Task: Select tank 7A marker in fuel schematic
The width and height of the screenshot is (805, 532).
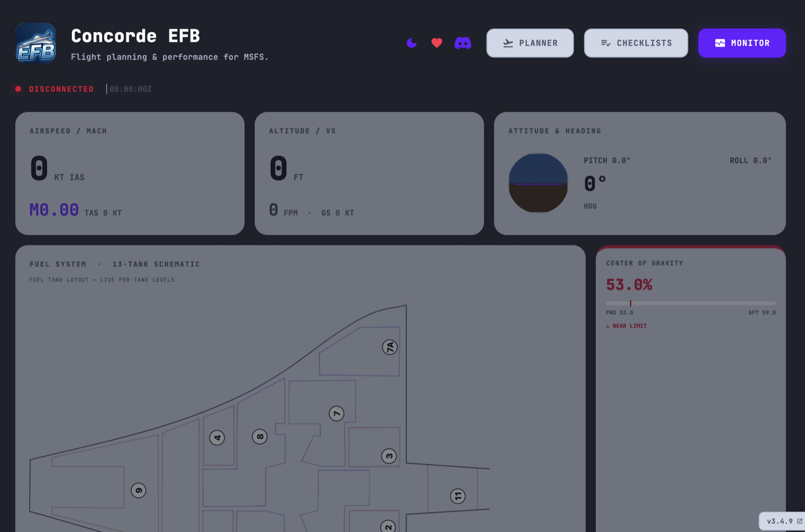Action: 390,347
